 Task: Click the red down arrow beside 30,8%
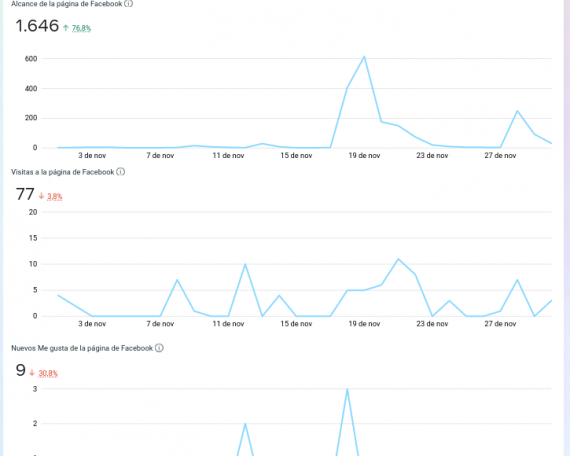[32, 373]
